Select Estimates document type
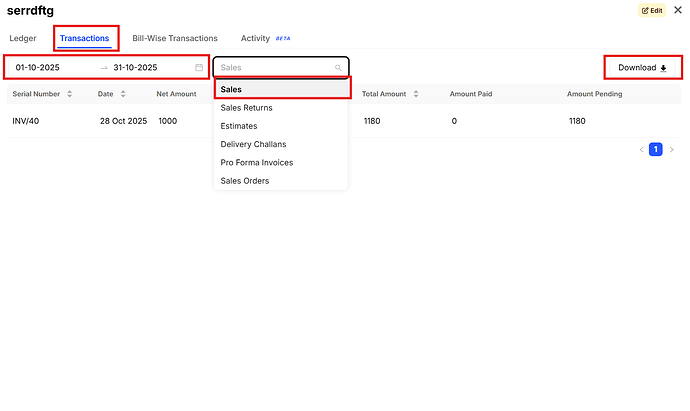Image resolution: width=690 pixels, height=411 pixels. [281, 126]
